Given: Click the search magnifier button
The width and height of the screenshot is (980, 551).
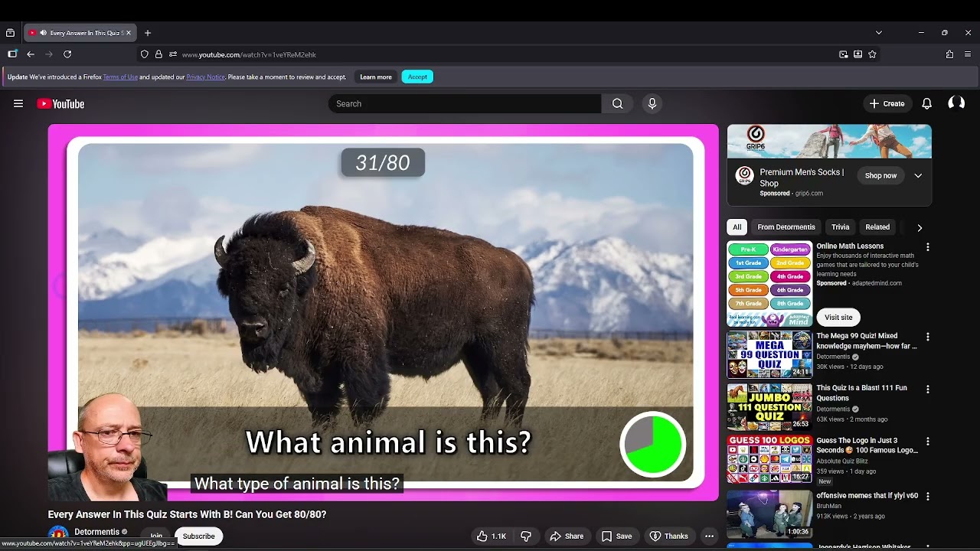Looking at the screenshot, I should click(617, 104).
